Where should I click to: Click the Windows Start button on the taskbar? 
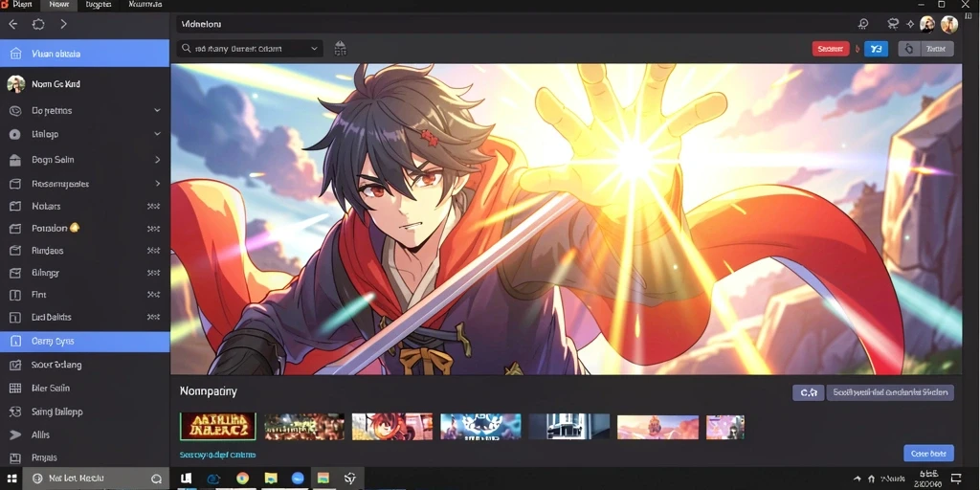point(11,479)
